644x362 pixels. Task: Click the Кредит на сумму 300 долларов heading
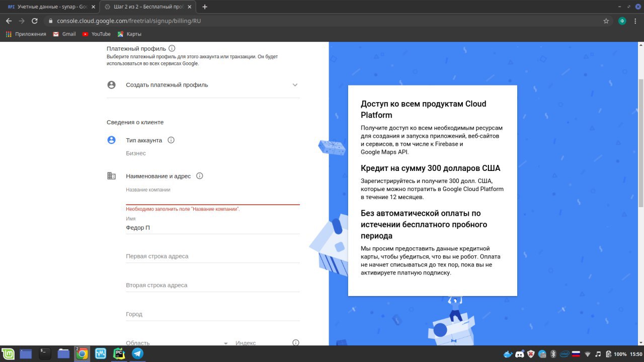click(430, 168)
